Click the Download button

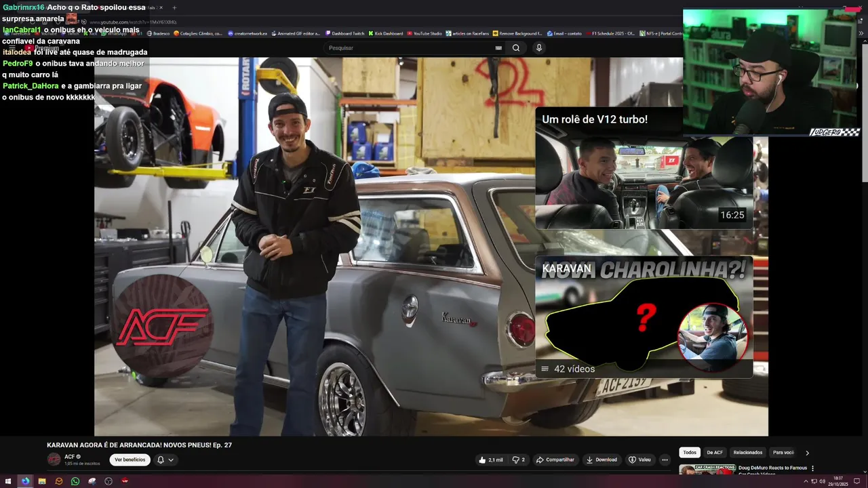pos(602,460)
